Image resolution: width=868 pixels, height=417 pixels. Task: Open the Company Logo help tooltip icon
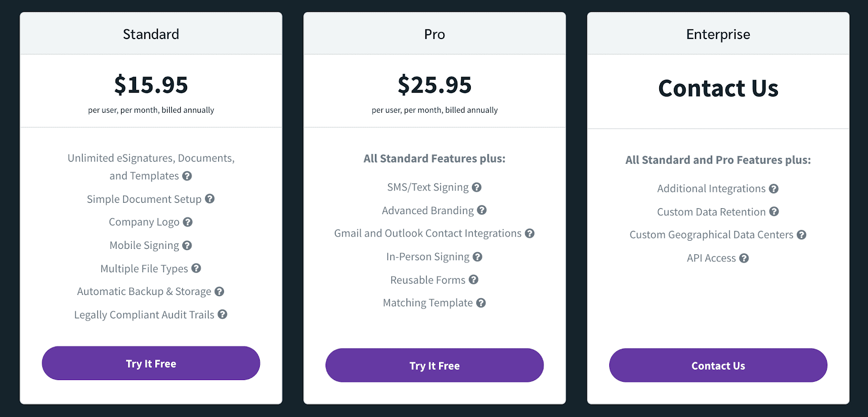pyautogui.click(x=188, y=222)
